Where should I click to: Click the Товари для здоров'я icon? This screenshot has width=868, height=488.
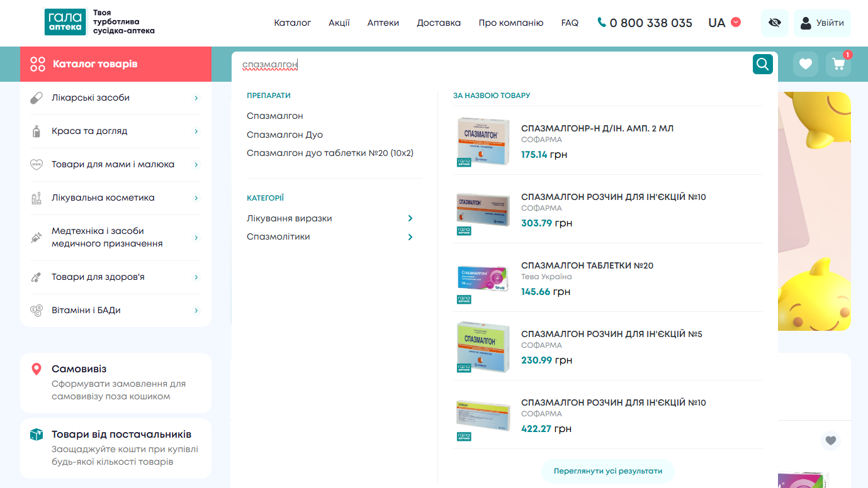click(37, 277)
